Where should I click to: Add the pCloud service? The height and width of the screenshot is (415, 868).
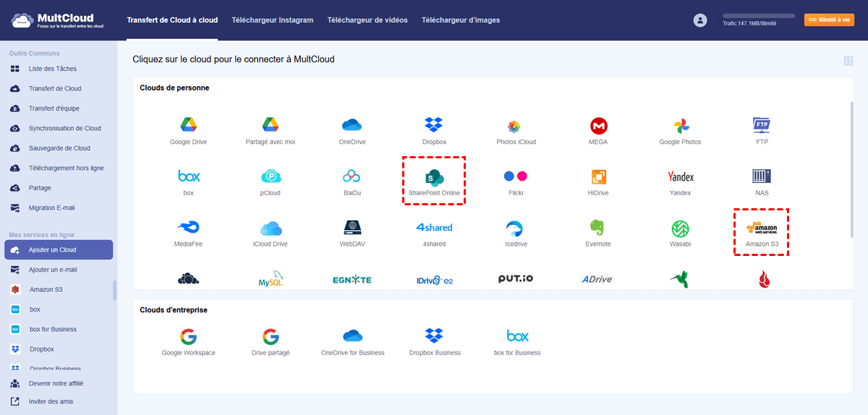(271, 182)
